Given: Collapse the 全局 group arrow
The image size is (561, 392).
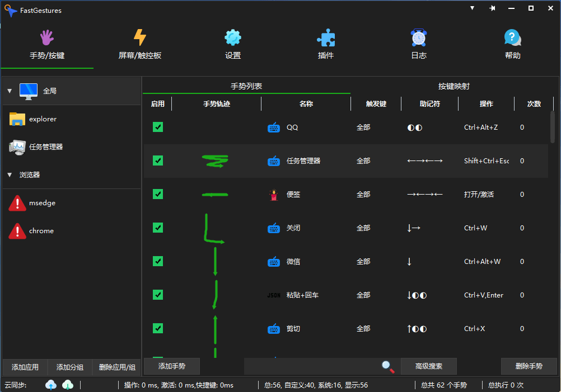Looking at the screenshot, I should (10, 91).
